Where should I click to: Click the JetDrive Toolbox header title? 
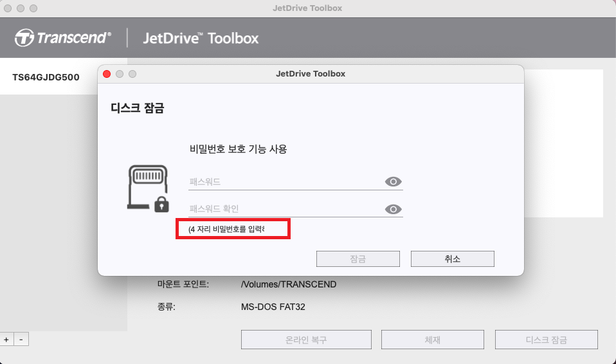pos(201,38)
